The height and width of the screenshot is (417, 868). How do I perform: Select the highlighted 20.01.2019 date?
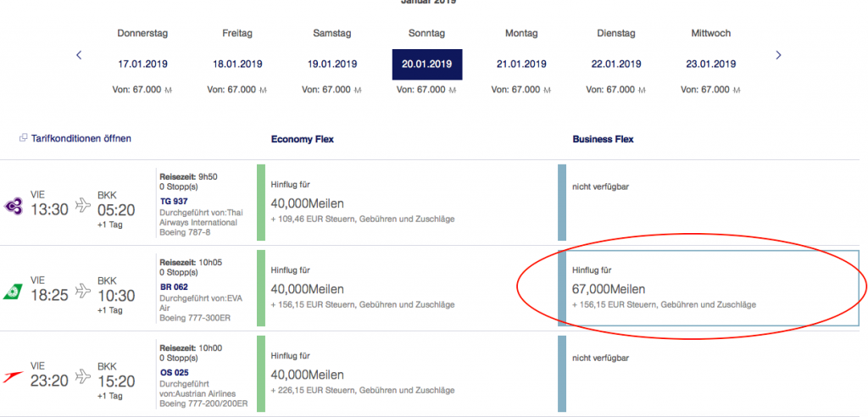(426, 64)
